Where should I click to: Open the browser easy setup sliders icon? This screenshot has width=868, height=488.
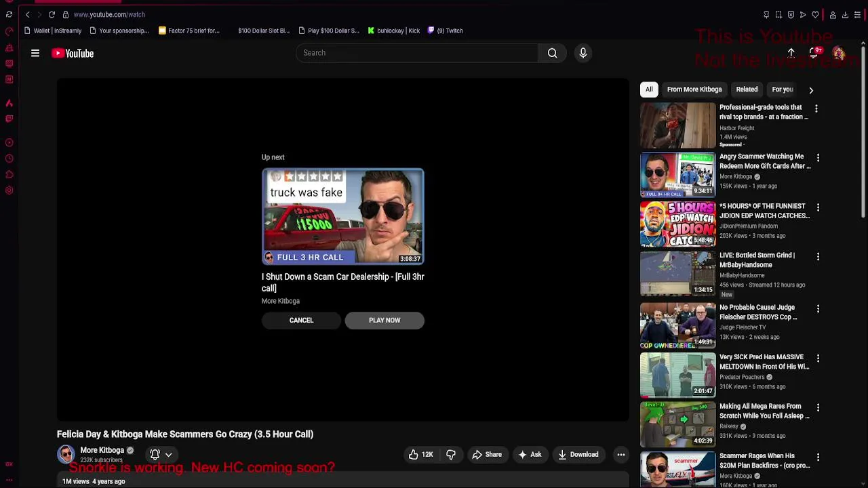(857, 14)
